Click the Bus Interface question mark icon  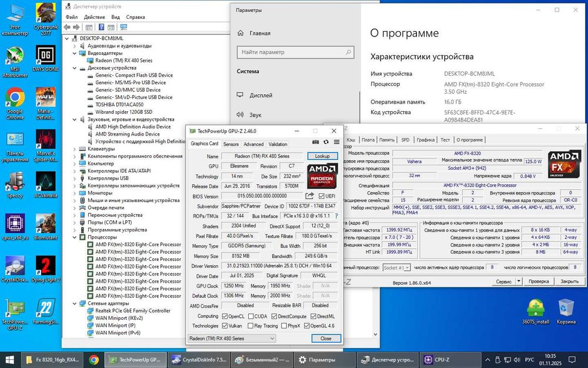coord(336,216)
